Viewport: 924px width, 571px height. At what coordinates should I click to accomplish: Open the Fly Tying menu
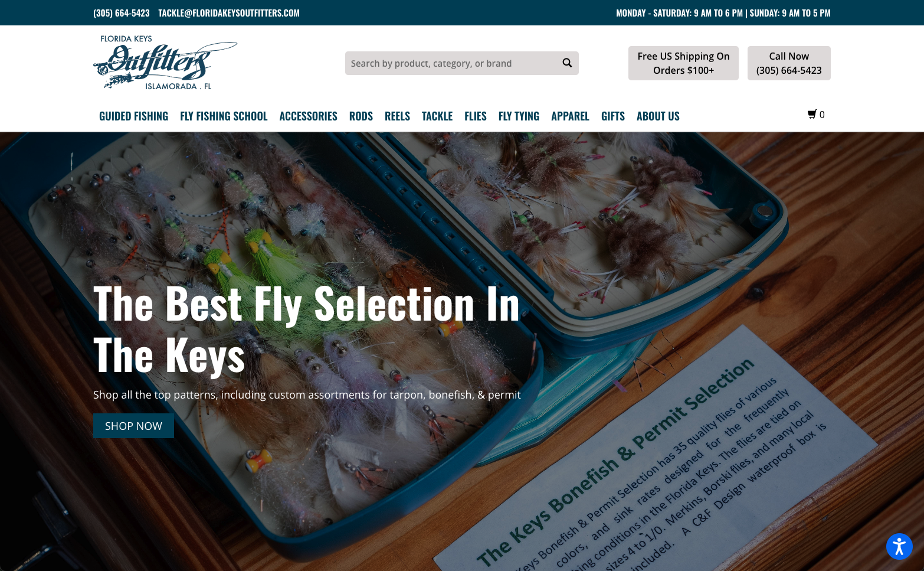(x=519, y=116)
